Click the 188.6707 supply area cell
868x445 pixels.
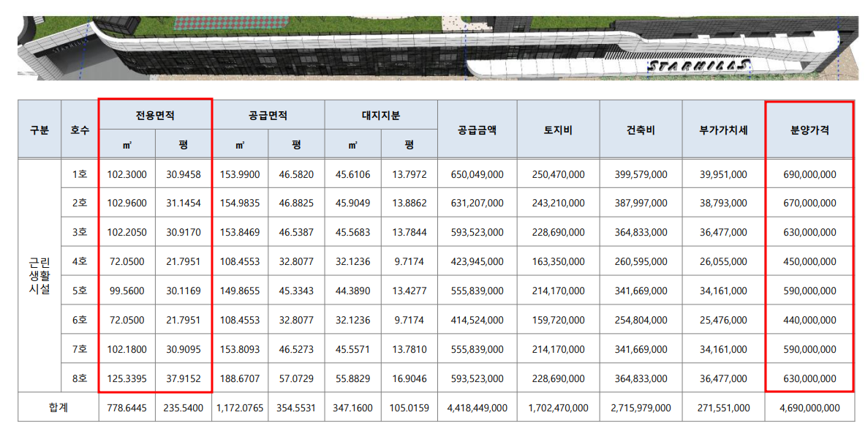tap(240, 379)
